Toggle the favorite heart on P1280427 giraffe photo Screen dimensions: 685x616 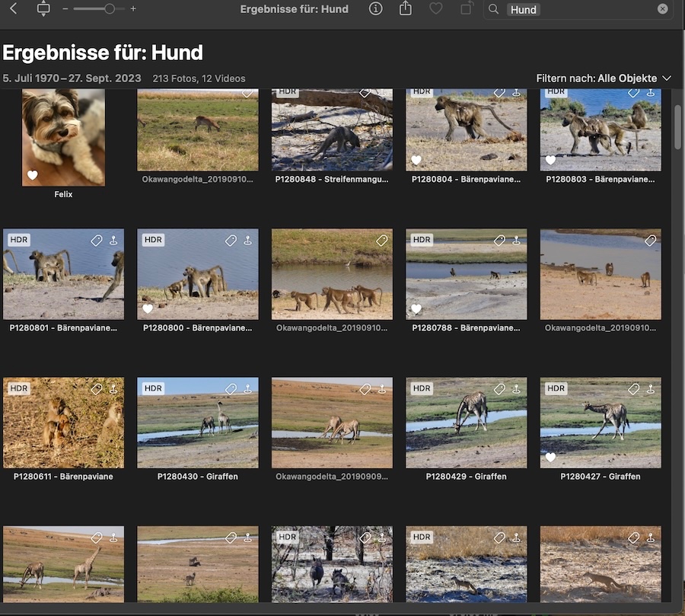[x=550, y=458]
